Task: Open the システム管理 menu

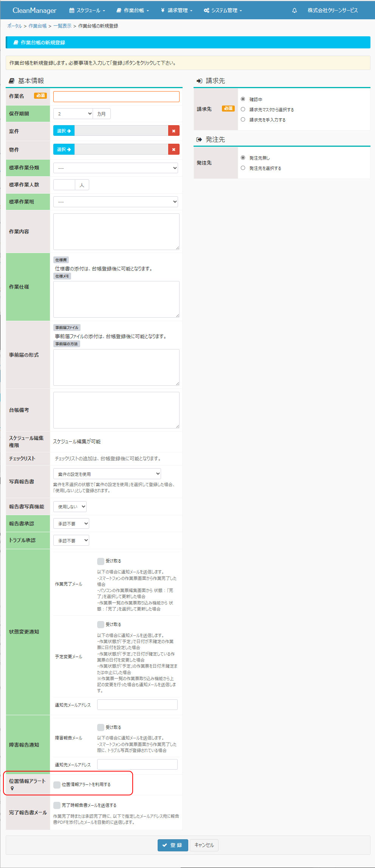Action: coord(223,11)
